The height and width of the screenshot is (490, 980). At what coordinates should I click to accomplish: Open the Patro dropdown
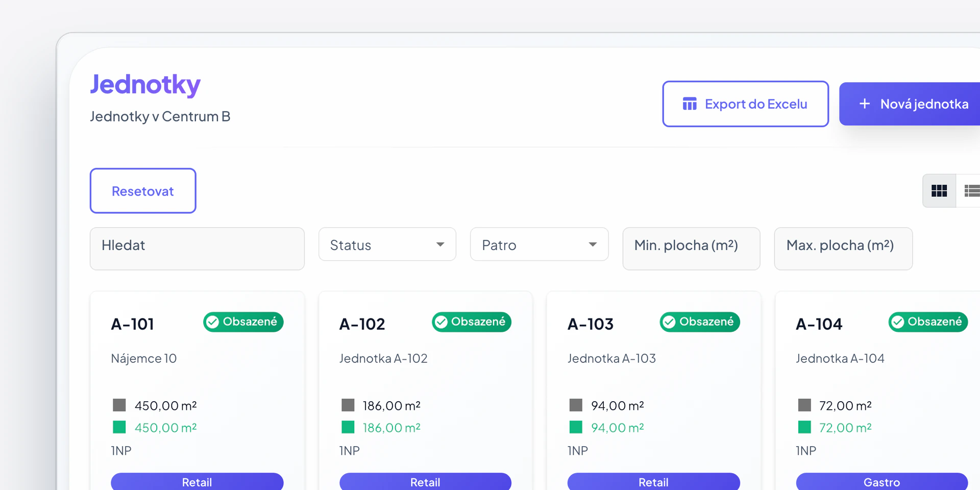540,244
